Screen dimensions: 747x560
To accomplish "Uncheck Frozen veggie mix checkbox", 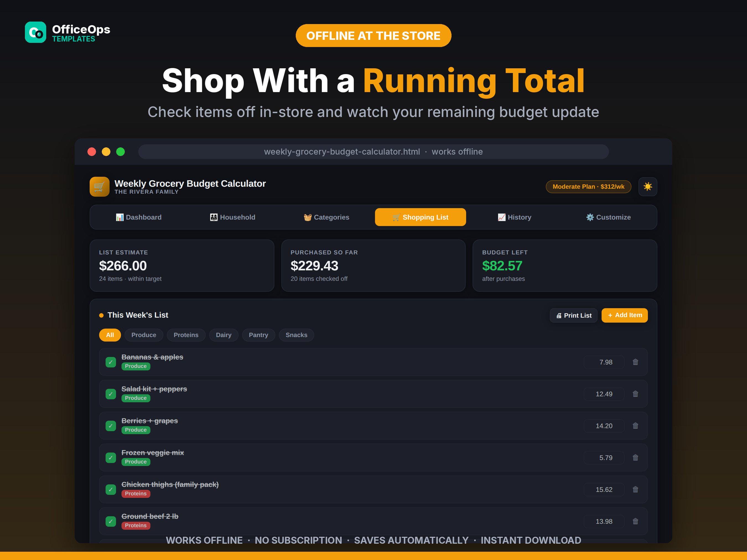I will (x=111, y=458).
